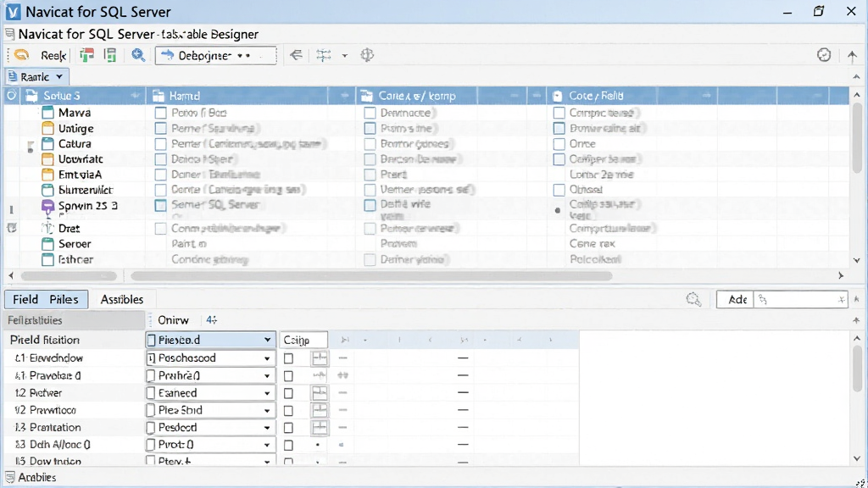This screenshot has height=488, width=868.
Task: Click the Seiue S column header
Action: [83, 96]
